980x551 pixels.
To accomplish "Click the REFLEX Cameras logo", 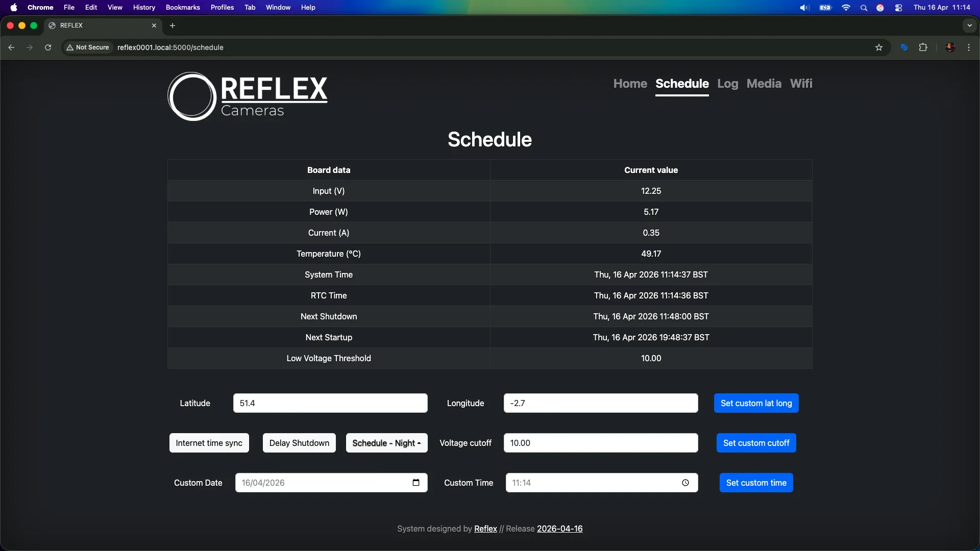I will pos(248,96).
